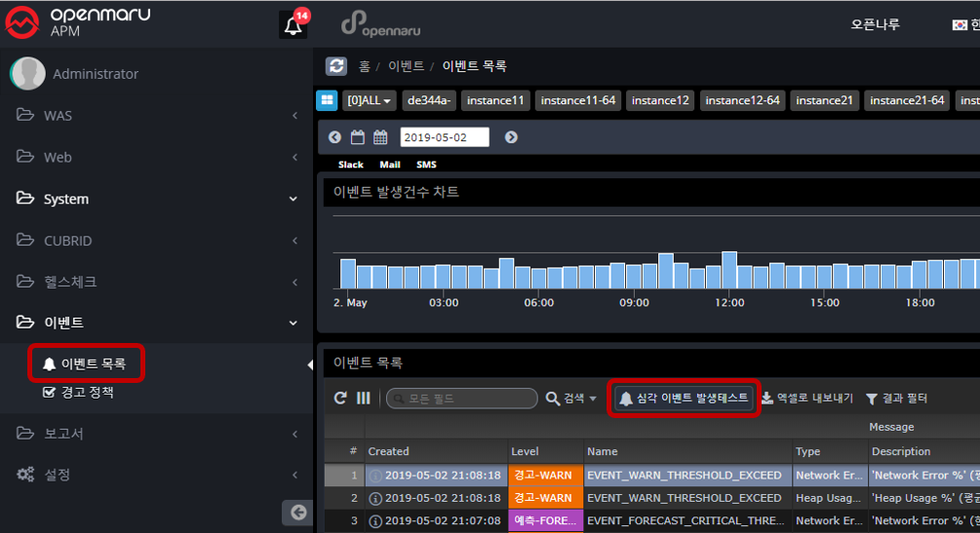Open 경고 정책 in the sidebar
The image size is (980, 533).
click(x=87, y=392)
